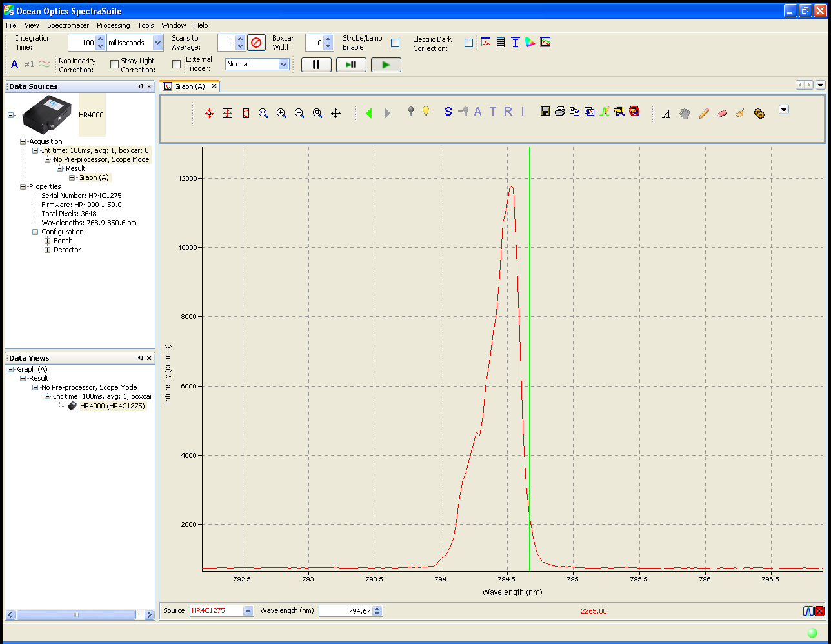Open the File menu
The image size is (831, 644).
click(11, 25)
